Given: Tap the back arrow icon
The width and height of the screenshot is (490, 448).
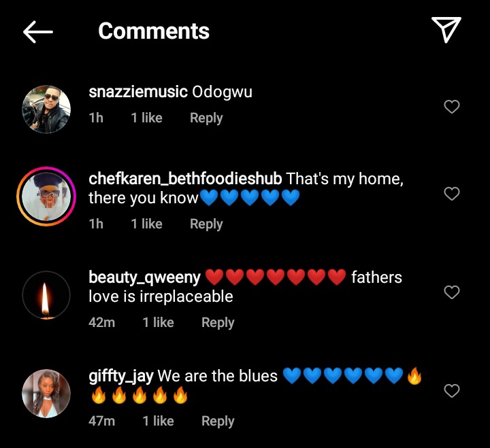Looking at the screenshot, I should [x=38, y=32].
